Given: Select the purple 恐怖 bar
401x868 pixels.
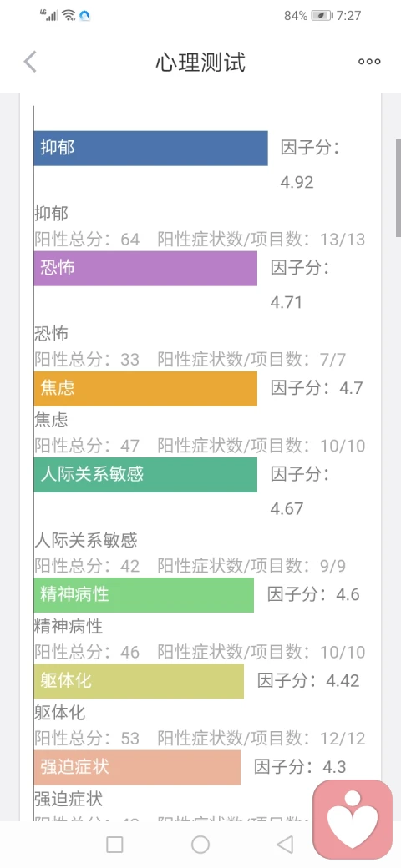Looking at the screenshot, I should 145,269.
